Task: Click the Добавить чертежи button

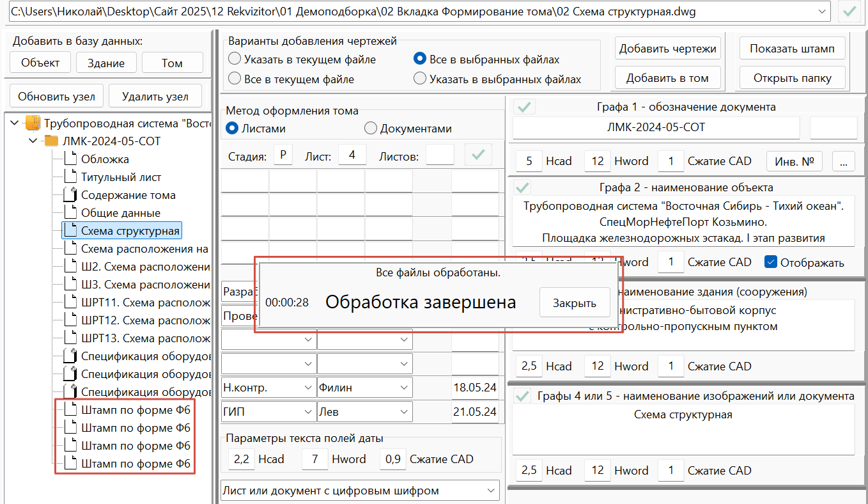Action: 668,49
